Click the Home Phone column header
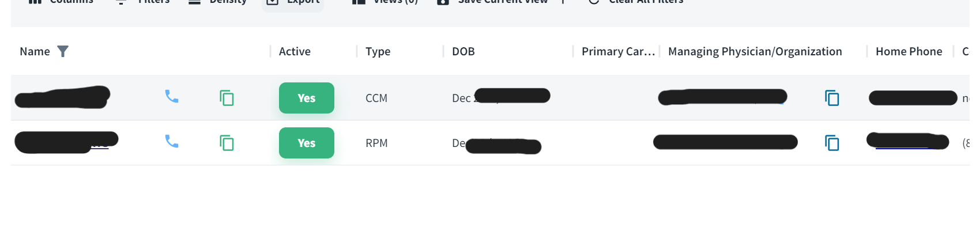This screenshot has height=238, width=980. [x=909, y=51]
